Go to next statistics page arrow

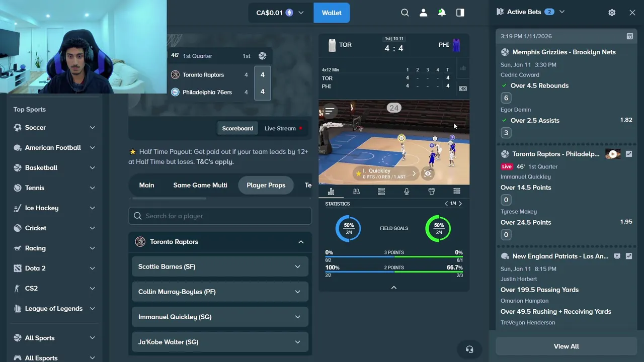[x=460, y=204]
